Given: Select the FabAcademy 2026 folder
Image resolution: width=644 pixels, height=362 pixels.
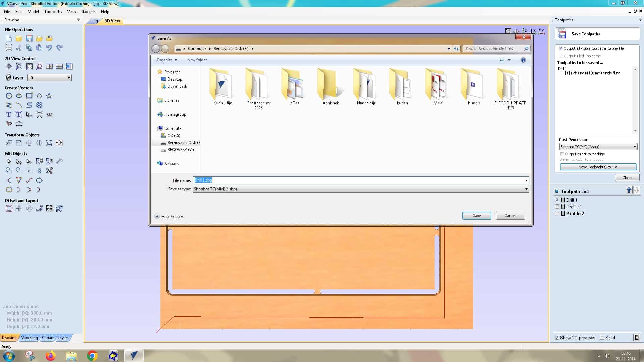Looking at the screenshot, I should pos(259,89).
